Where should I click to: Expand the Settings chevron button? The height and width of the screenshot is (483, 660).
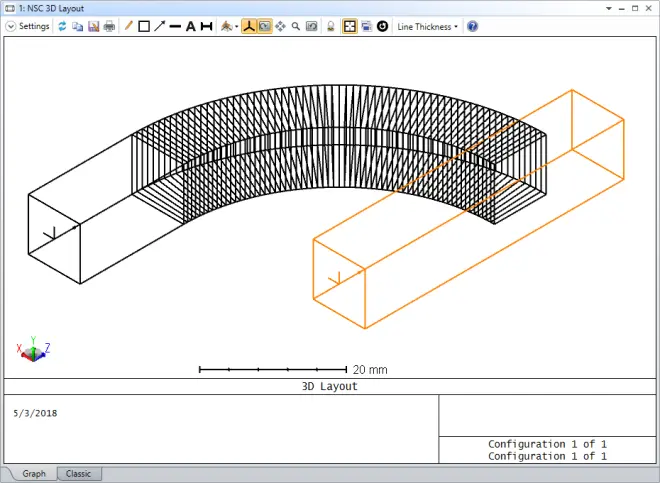(10, 27)
